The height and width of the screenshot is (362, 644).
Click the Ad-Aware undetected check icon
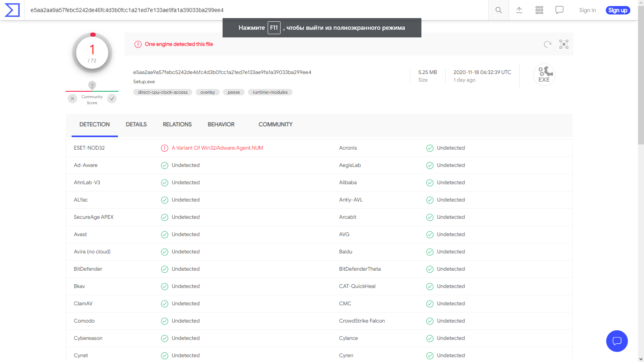pyautogui.click(x=165, y=165)
